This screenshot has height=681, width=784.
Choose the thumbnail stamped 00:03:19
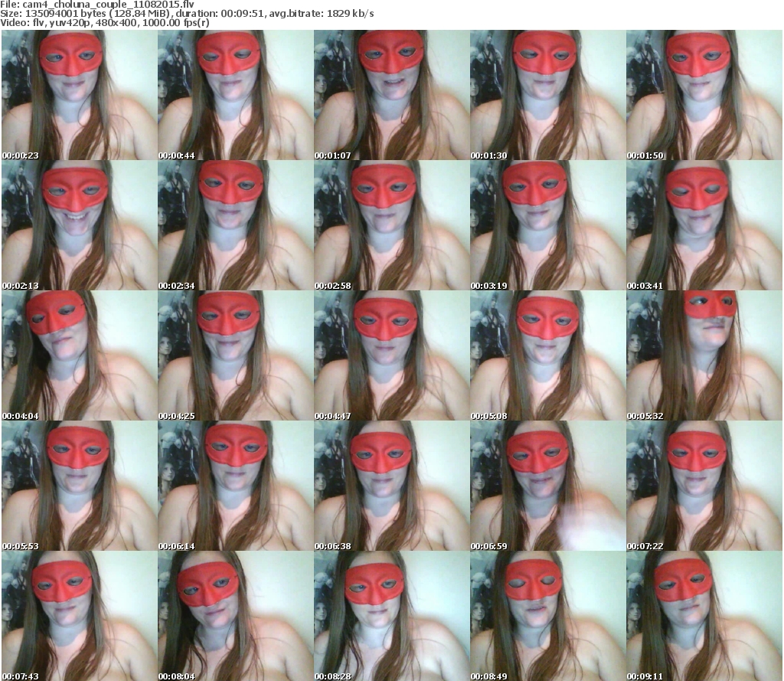pyautogui.click(x=548, y=225)
